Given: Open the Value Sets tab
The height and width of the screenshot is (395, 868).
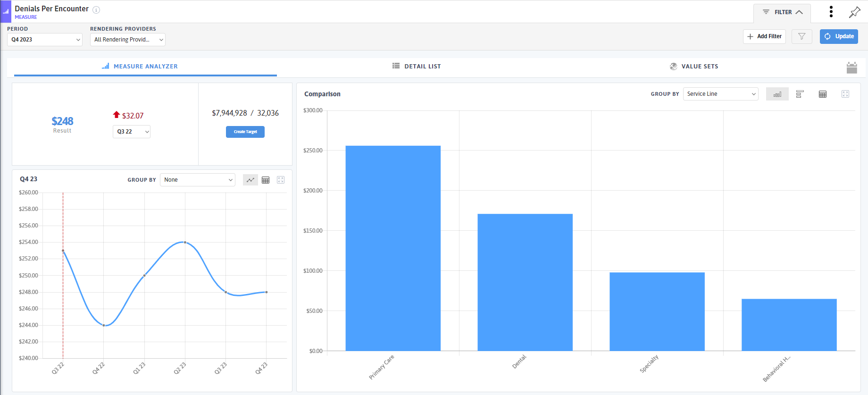Looking at the screenshot, I should pyautogui.click(x=693, y=67).
